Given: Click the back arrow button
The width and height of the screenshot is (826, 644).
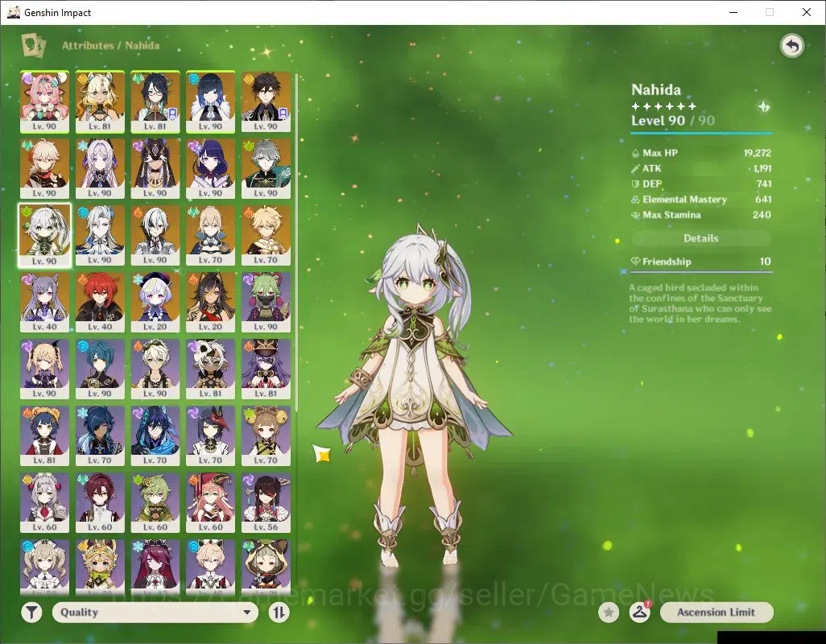Looking at the screenshot, I should pyautogui.click(x=791, y=46).
